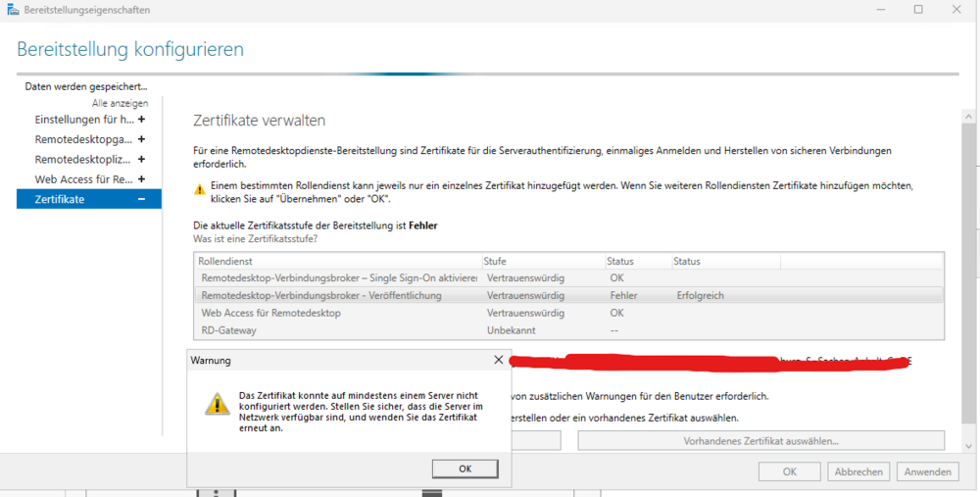Screen dimensions: 980x497
Task: Expand the Einstellungen für h... section plus sign
Action: [x=142, y=120]
